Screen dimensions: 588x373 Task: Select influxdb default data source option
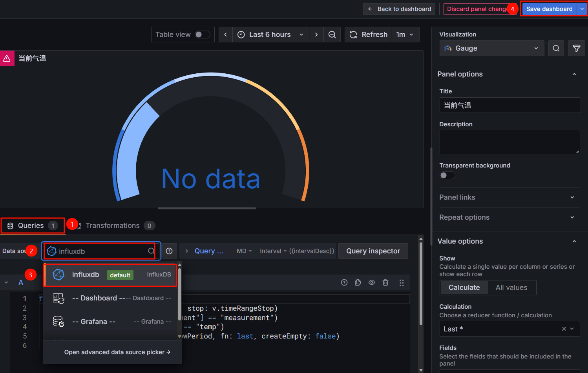point(110,275)
